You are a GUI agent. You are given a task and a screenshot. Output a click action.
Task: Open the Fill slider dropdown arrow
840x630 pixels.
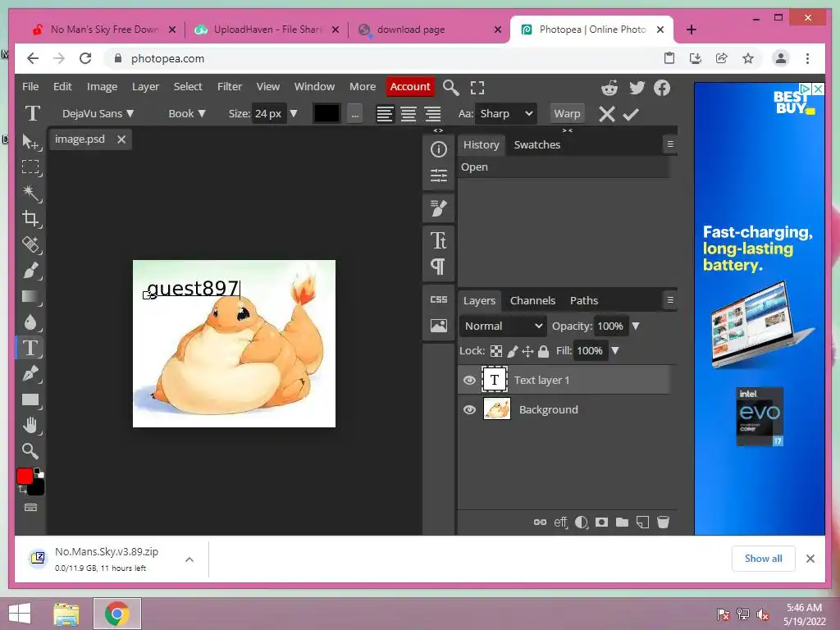(615, 351)
